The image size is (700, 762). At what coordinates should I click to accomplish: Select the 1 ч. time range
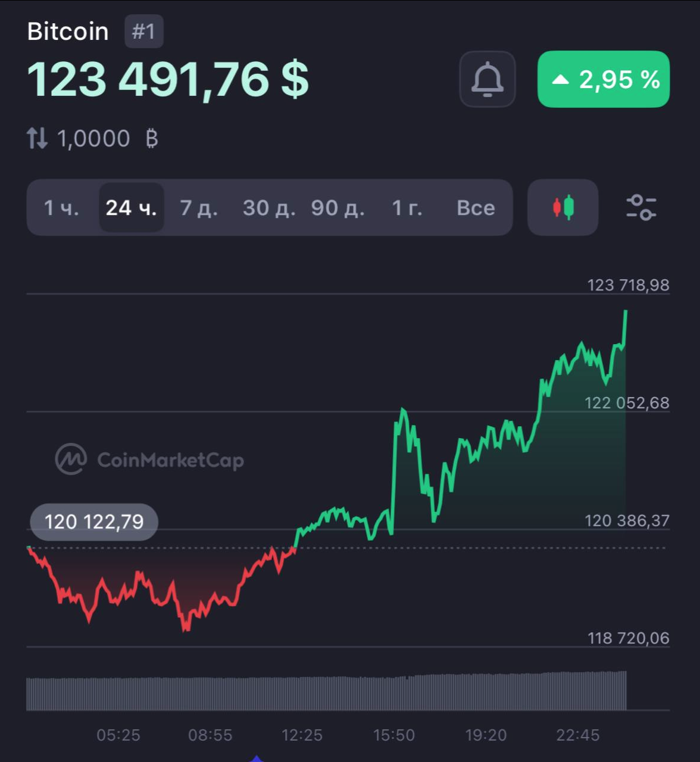[61, 208]
